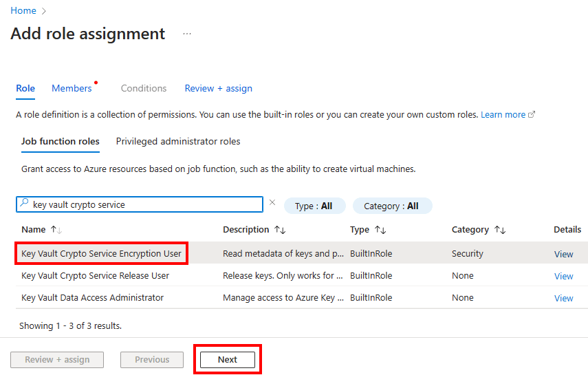Screen dimensions: 588x375
Task: Click inside the role search field
Action: pyautogui.click(x=144, y=204)
